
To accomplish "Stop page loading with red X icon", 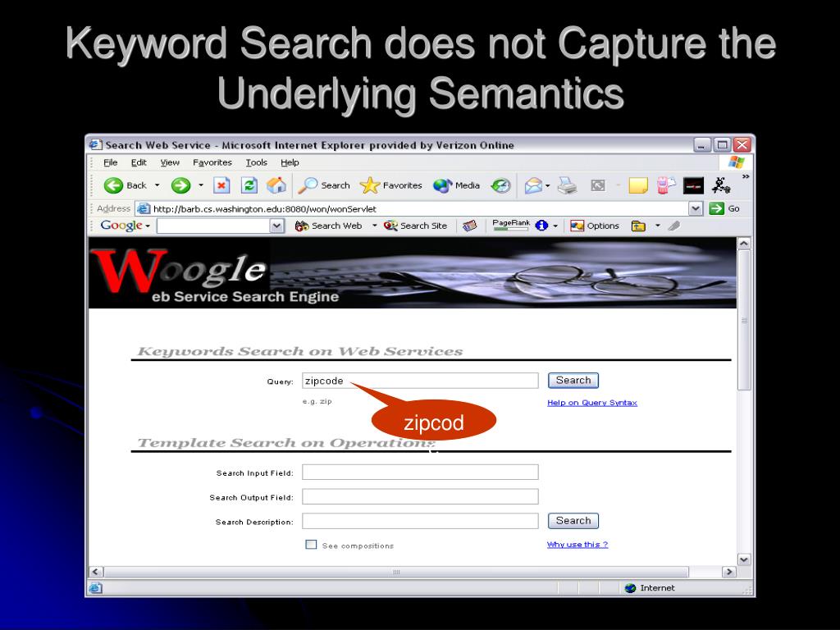I will [221, 185].
